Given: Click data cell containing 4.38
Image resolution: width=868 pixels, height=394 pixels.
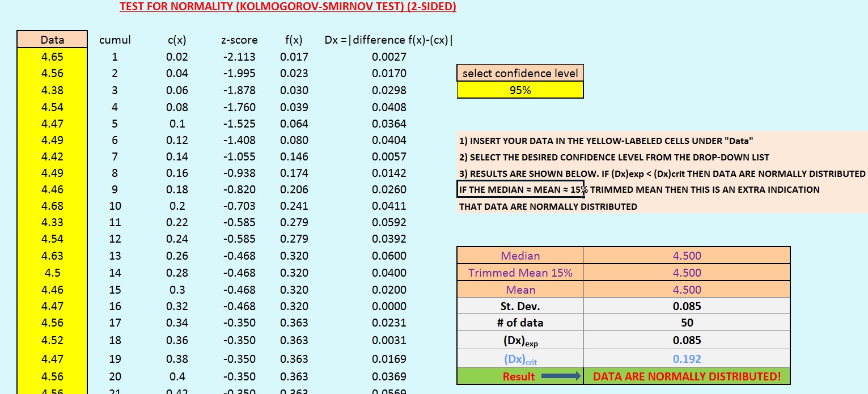Looking at the screenshot, I should (52, 90).
